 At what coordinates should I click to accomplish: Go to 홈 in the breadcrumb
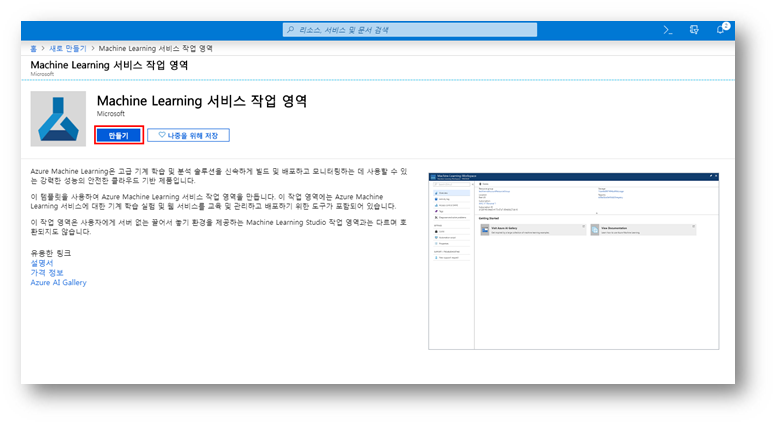click(x=33, y=49)
